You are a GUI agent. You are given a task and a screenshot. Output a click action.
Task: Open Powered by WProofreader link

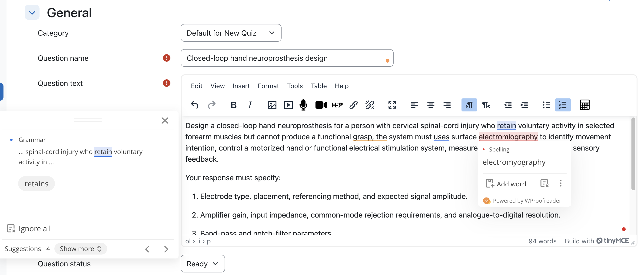click(522, 200)
